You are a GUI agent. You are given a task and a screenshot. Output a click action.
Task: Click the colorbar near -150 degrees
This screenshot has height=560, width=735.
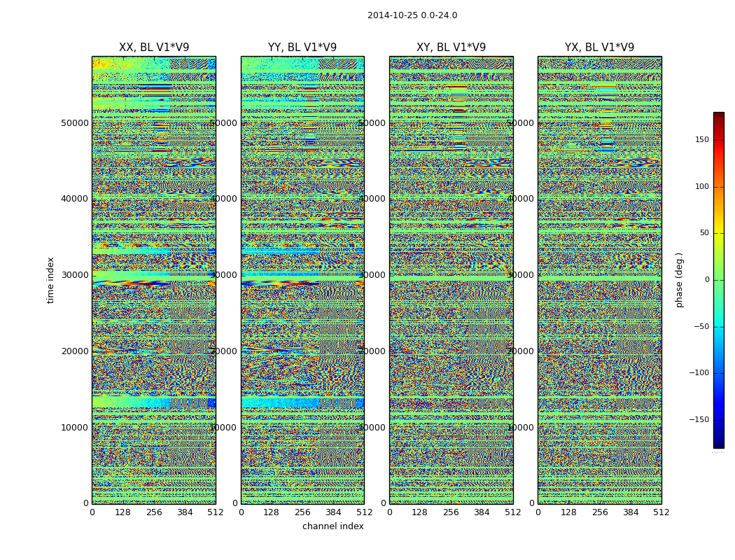(x=719, y=419)
